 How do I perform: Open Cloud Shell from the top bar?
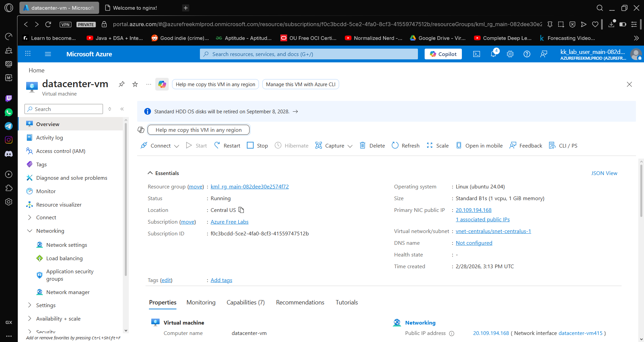477,54
